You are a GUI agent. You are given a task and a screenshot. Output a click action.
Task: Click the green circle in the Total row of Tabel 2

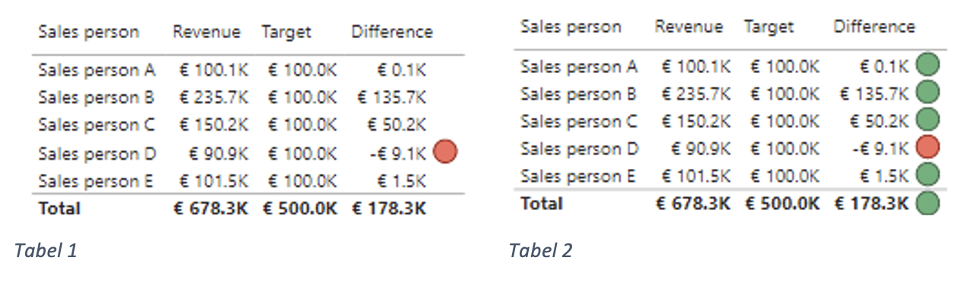click(x=927, y=204)
